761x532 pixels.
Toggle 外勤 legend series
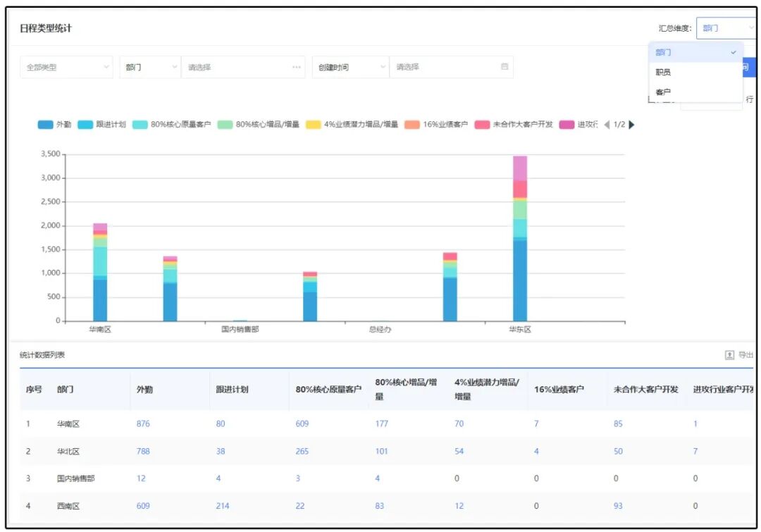pyautogui.click(x=54, y=125)
